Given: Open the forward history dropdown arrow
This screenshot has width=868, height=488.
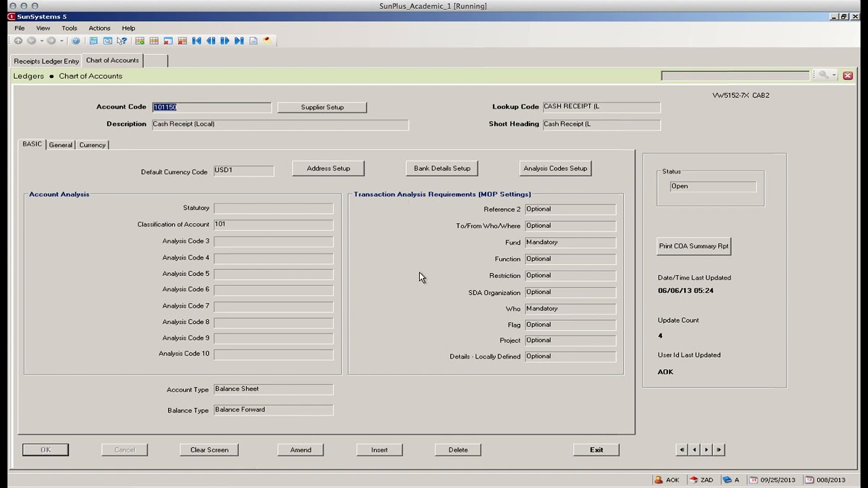Looking at the screenshot, I should pos(62,41).
